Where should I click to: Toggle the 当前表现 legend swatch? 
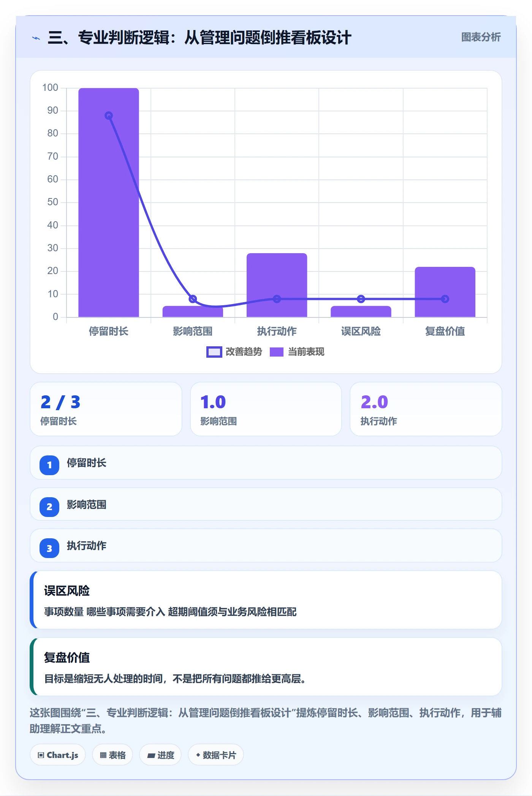coord(277,352)
